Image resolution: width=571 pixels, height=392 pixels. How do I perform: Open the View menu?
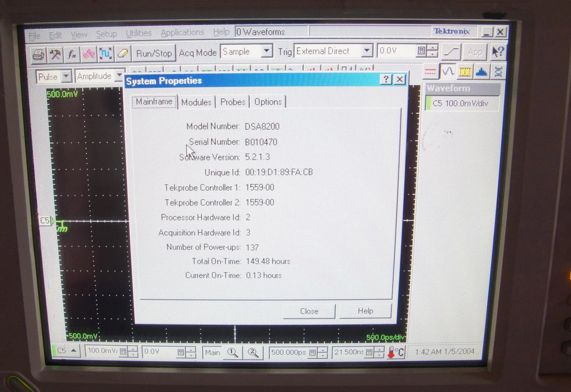(79, 35)
